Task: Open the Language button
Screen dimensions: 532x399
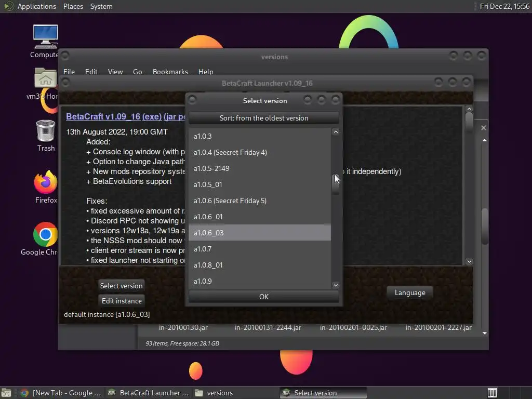Action: pyautogui.click(x=410, y=292)
